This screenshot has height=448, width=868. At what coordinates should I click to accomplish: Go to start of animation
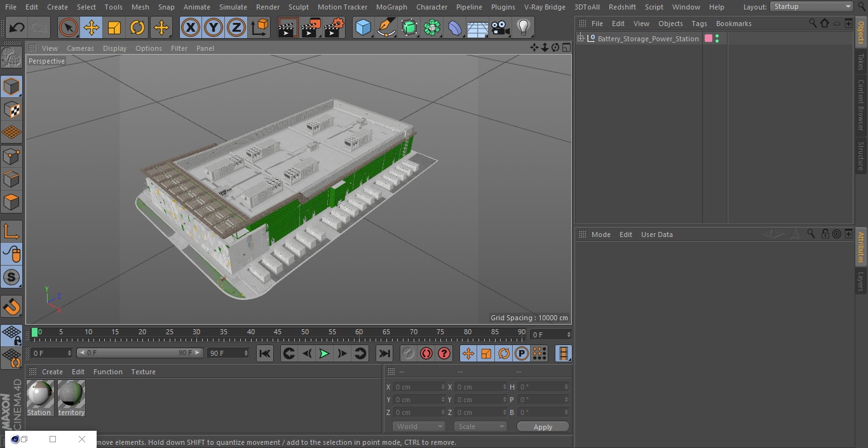click(x=265, y=353)
